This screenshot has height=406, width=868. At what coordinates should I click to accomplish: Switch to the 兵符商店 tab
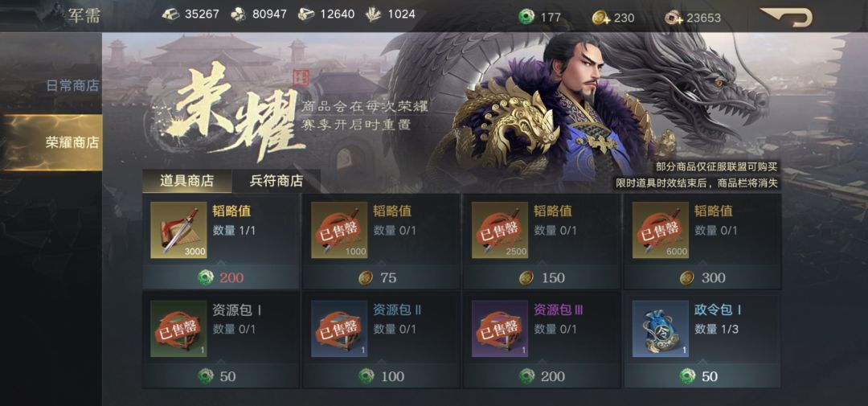tap(276, 181)
